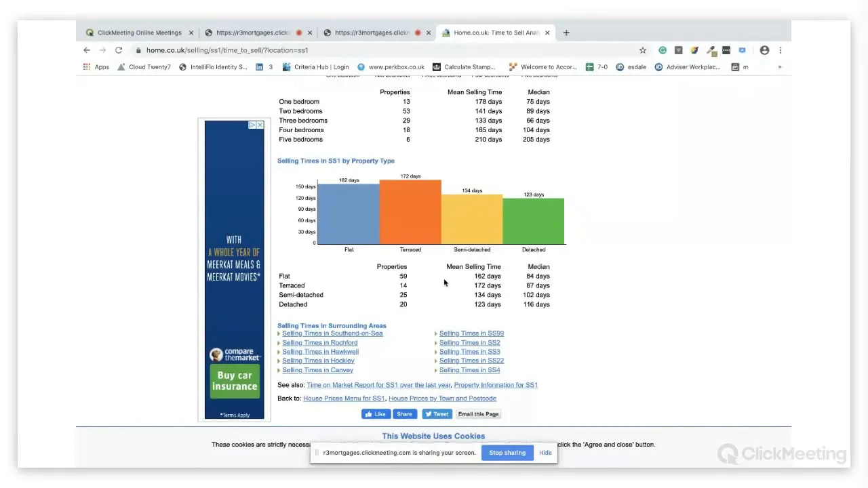Screen dimensions: 868x488
Task: Follow the Selling Times in Rochford link
Action: click(x=319, y=343)
